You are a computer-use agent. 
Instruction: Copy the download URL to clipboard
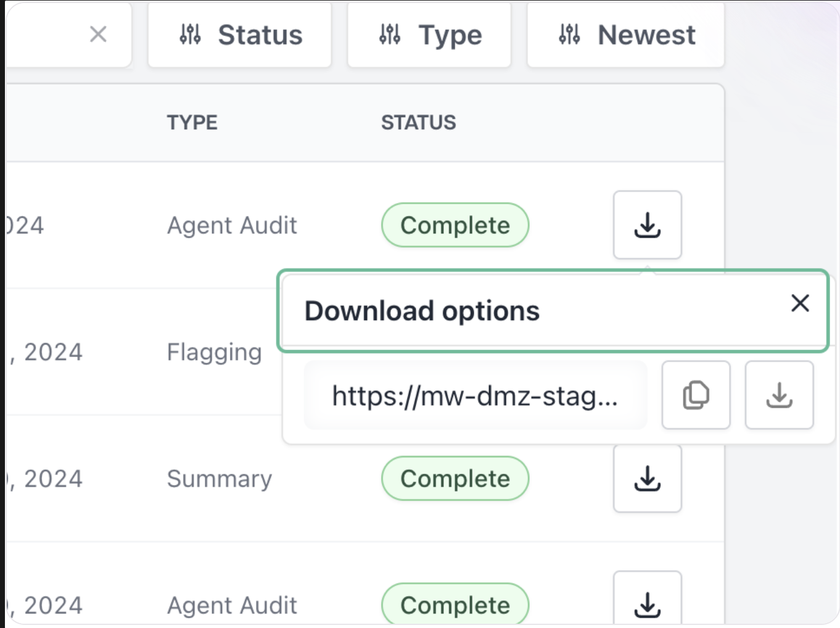pos(696,395)
